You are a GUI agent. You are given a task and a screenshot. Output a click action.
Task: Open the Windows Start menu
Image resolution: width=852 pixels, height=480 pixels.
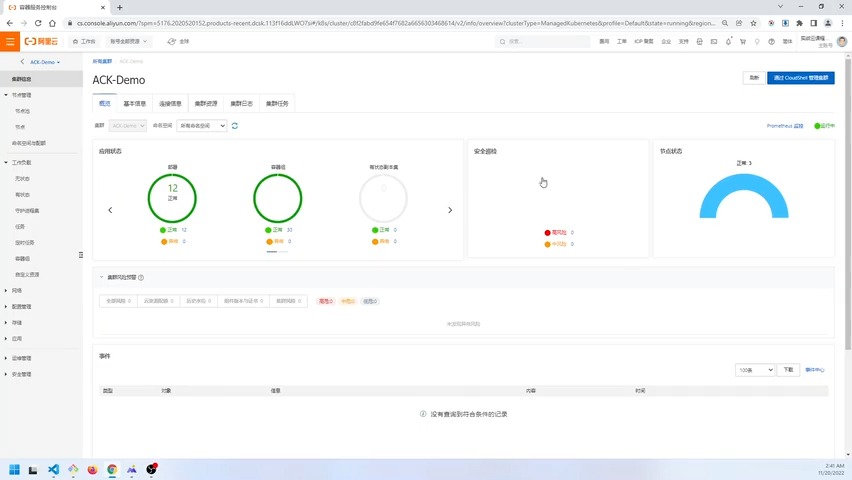click(x=15, y=470)
